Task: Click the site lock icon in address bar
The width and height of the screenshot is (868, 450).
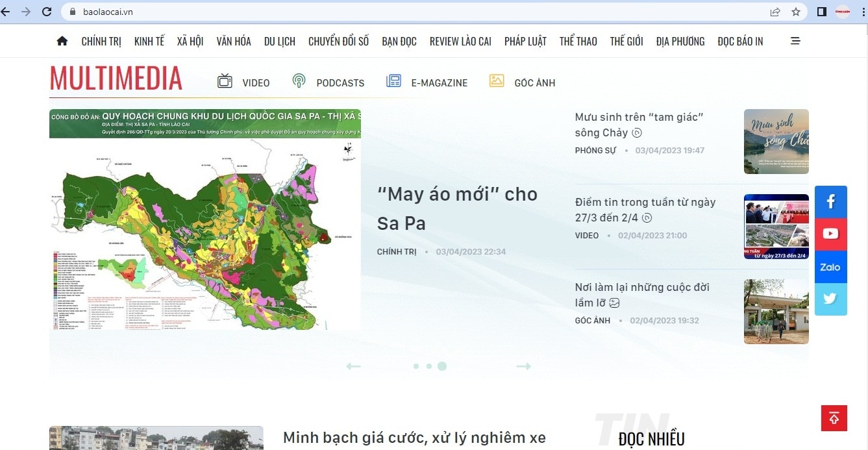Action: (72, 12)
